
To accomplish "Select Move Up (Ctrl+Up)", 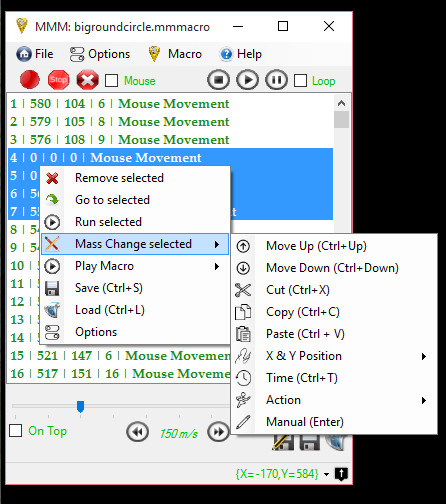I will pyautogui.click(x=334, y=246).
